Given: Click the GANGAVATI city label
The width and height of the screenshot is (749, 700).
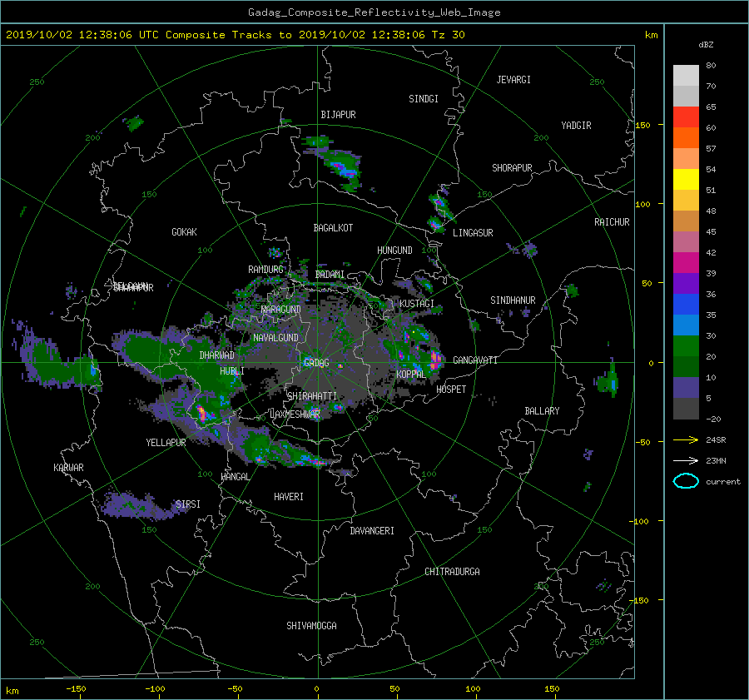Looking at the screenshot, I should [475, 360].
